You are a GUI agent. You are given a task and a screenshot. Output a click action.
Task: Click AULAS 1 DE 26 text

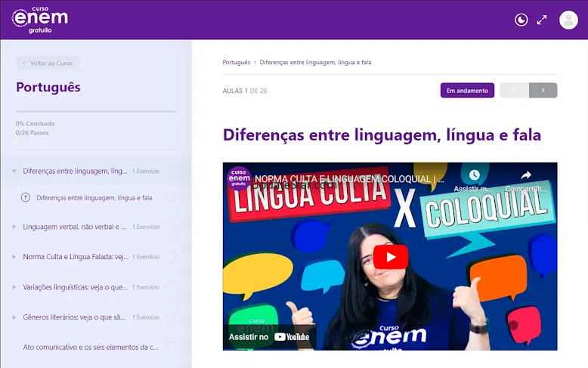point(245,91)
